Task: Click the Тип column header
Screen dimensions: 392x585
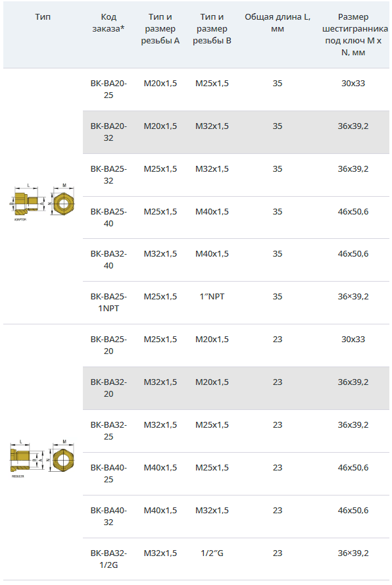Action: (43, 17)
